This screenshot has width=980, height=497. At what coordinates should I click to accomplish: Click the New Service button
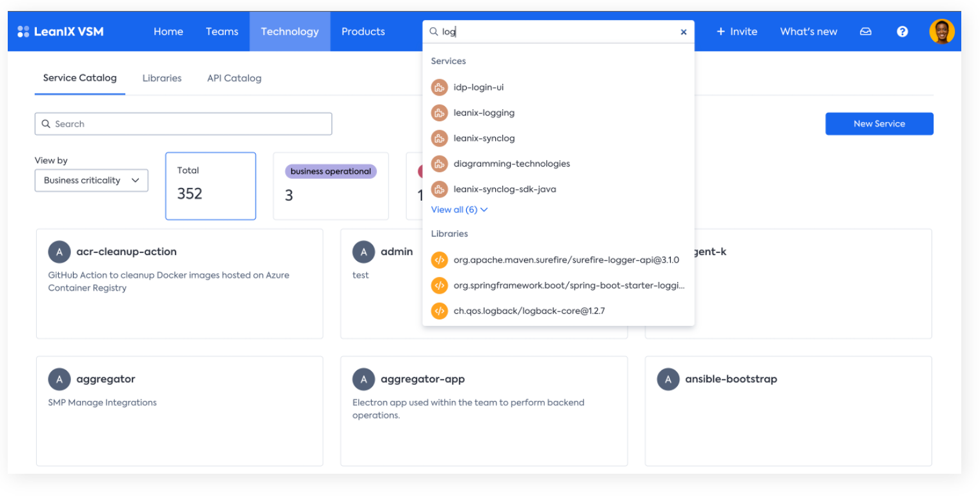[879, 124]
